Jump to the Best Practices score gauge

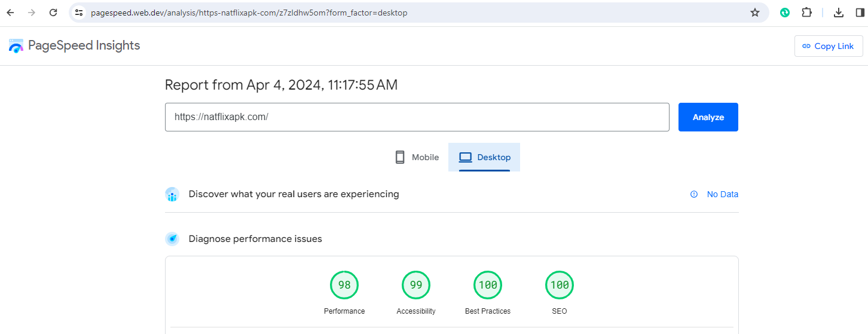pos(488,286)
